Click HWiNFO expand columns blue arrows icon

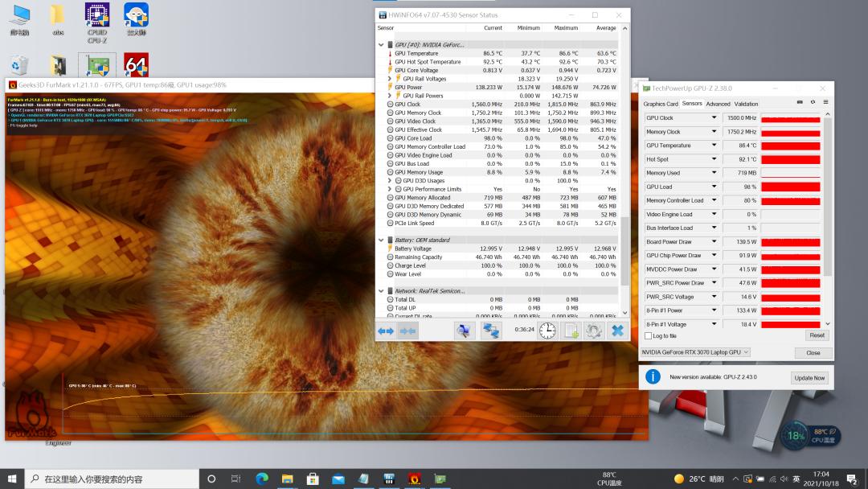(386, 331)
